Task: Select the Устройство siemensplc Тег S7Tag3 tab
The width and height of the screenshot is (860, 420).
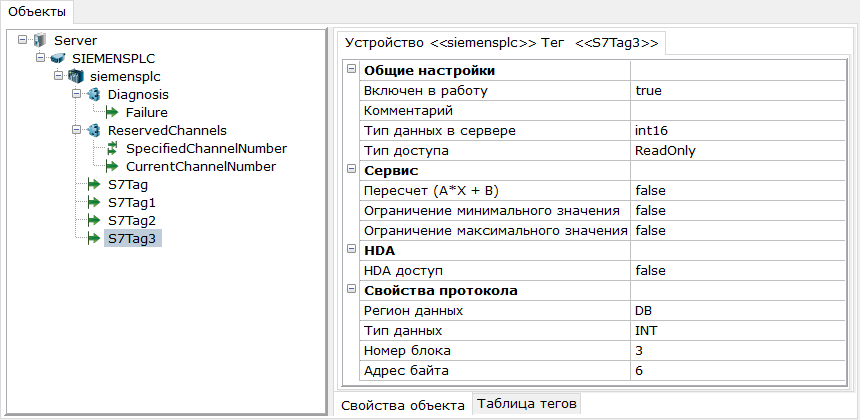Action: point(500,43)
